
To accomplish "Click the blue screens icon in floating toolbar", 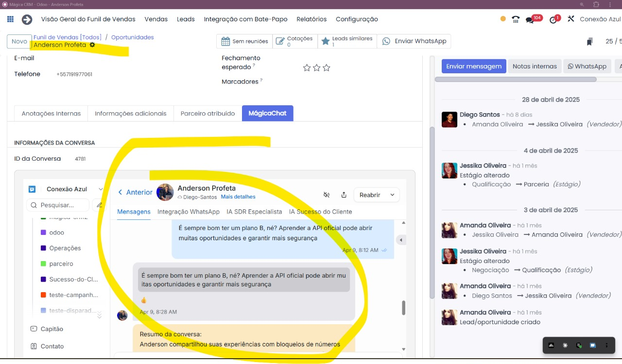I will tap(593, 346).
